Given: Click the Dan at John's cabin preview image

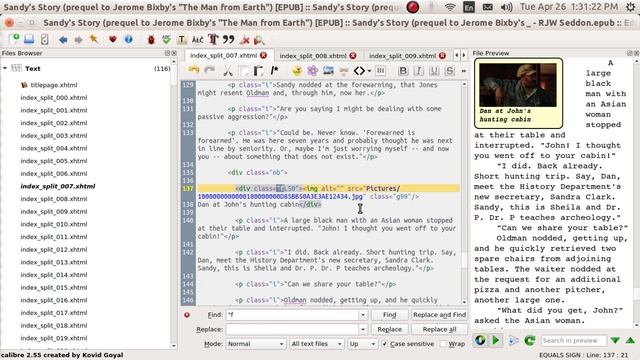Looking at the screenshot, I should point(518,85).
